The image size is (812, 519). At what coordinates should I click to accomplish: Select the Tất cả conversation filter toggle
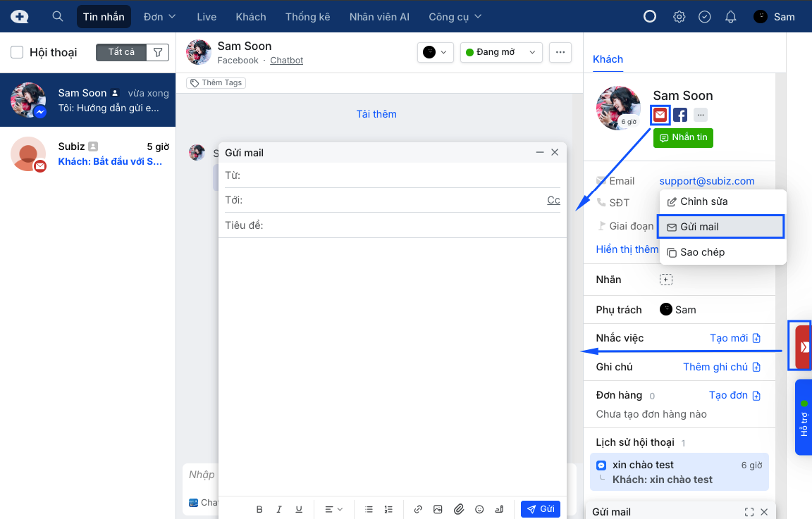(x=121, y=52)
